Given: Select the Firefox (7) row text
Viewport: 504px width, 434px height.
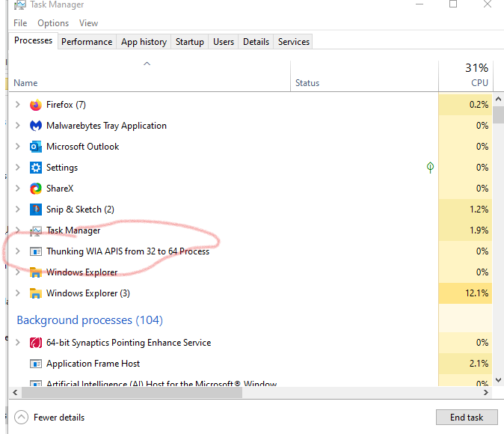Looking at the screenshot, I should click(x=66, y=105).
